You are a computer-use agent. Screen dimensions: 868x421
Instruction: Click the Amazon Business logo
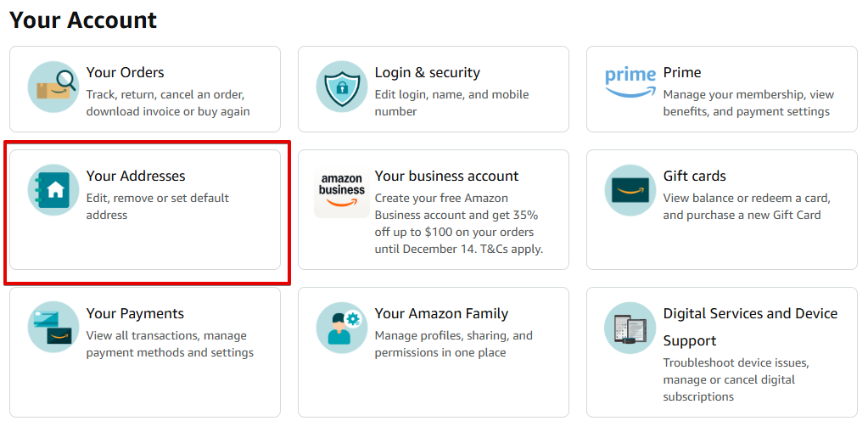[x=342, y=192]
